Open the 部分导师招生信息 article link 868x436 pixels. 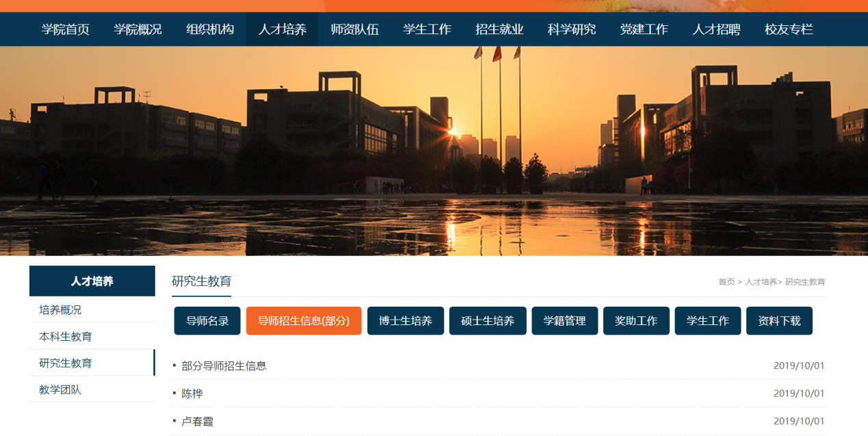(x=224, y=366)
